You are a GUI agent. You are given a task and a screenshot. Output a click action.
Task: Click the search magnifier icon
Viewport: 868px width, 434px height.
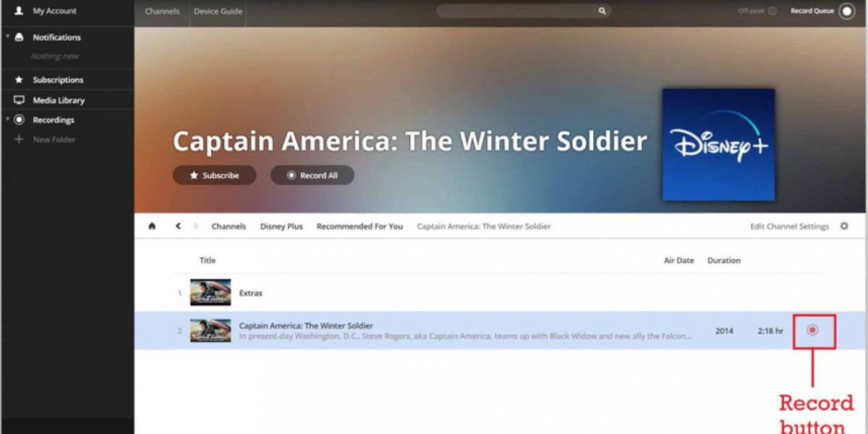pos(601,12)
